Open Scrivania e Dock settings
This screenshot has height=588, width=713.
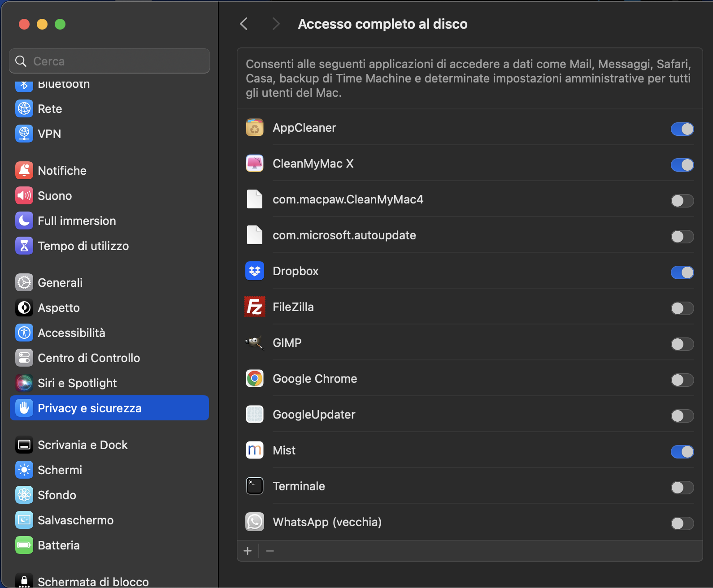tap(109, 445)
